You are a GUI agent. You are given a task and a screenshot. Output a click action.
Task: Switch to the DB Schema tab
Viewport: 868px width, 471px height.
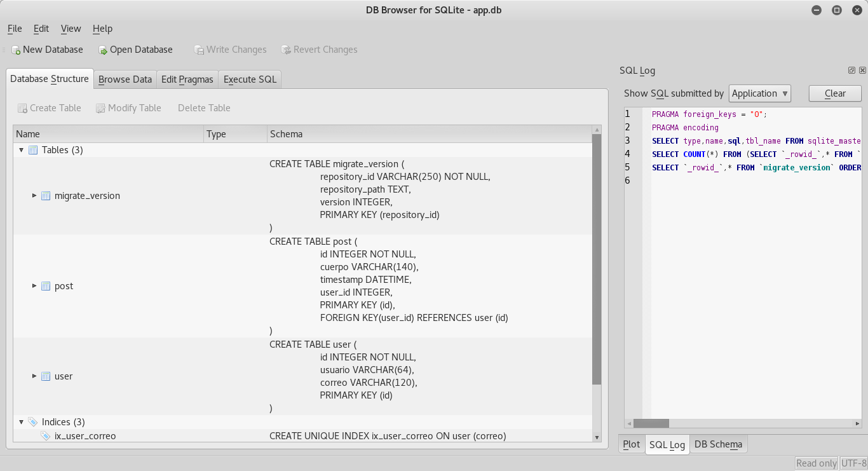[x=718, y=444]
